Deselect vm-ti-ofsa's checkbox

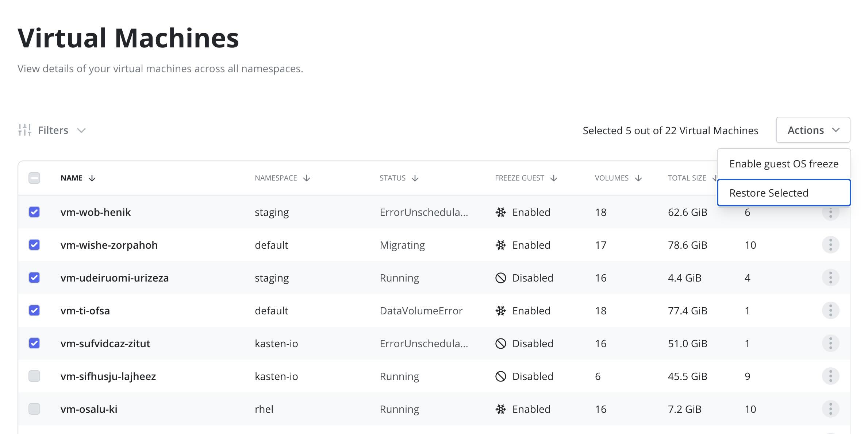tap(34, 310)
